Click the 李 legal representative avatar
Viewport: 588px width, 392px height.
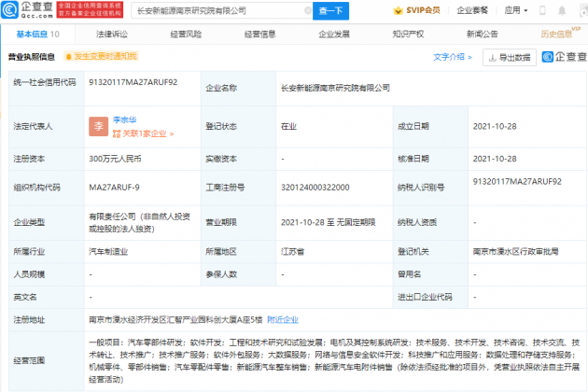pyautogui.click(x=99, y=125)
